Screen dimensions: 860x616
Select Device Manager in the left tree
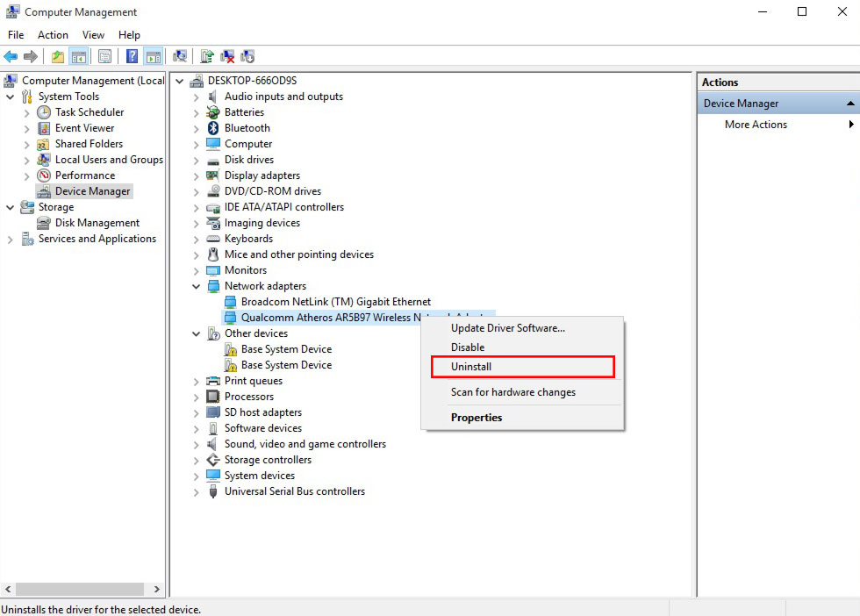[93, 191]
